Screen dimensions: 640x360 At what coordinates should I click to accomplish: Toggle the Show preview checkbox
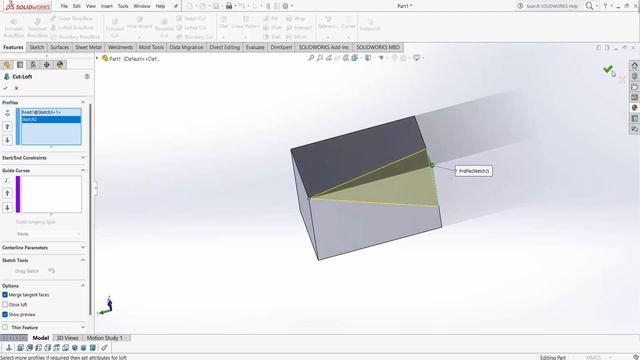tap(5, 315)
